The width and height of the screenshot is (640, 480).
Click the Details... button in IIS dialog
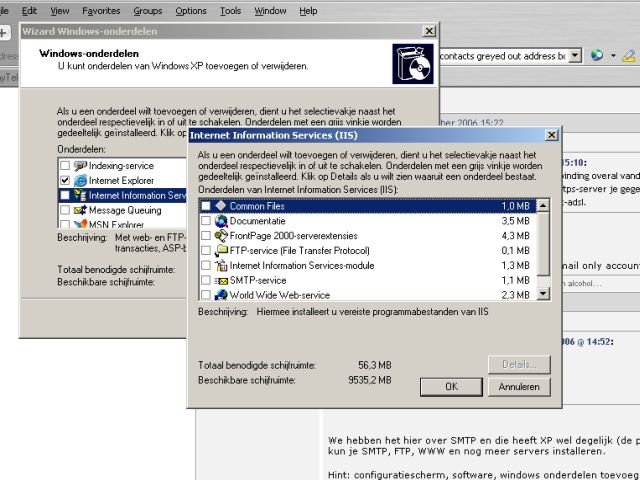pos(519,364)
